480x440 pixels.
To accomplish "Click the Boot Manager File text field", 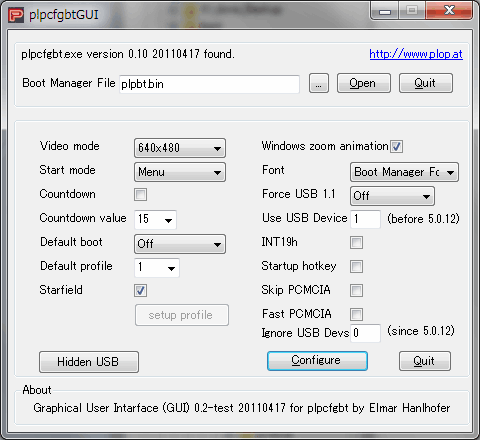I will (x=209, y=84).
